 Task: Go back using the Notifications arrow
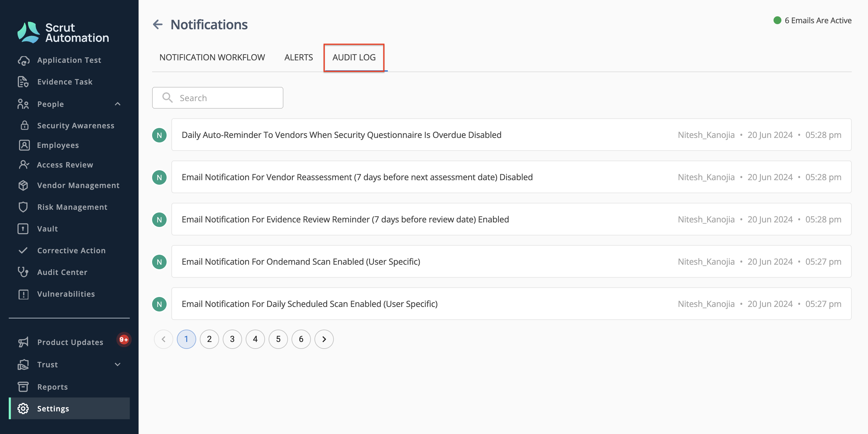pyautogui.click(x=158, y=25)
